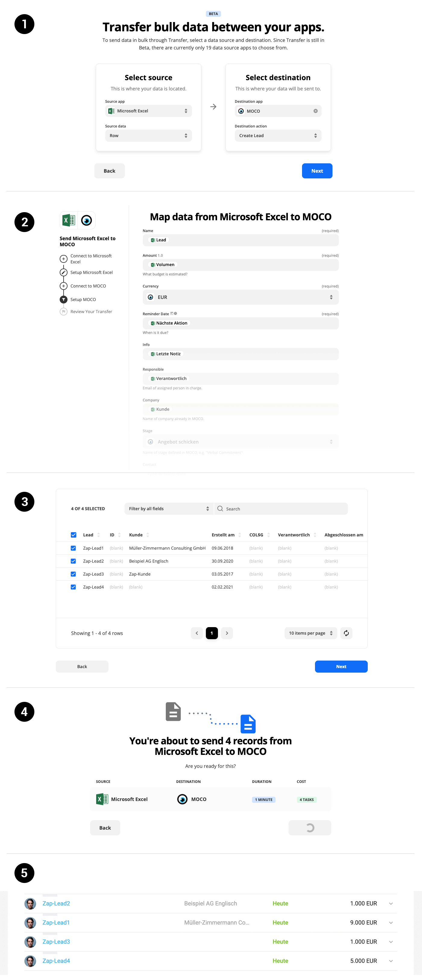The image size is (422, 980).
Task: Open the Zap-Lead3 link
Action: coord(56,941)
